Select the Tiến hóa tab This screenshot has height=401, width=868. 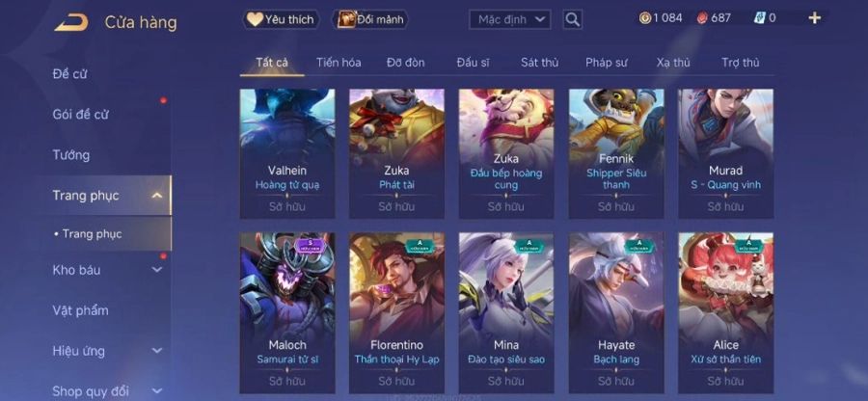pyautogui.click(x=339, y=63)
